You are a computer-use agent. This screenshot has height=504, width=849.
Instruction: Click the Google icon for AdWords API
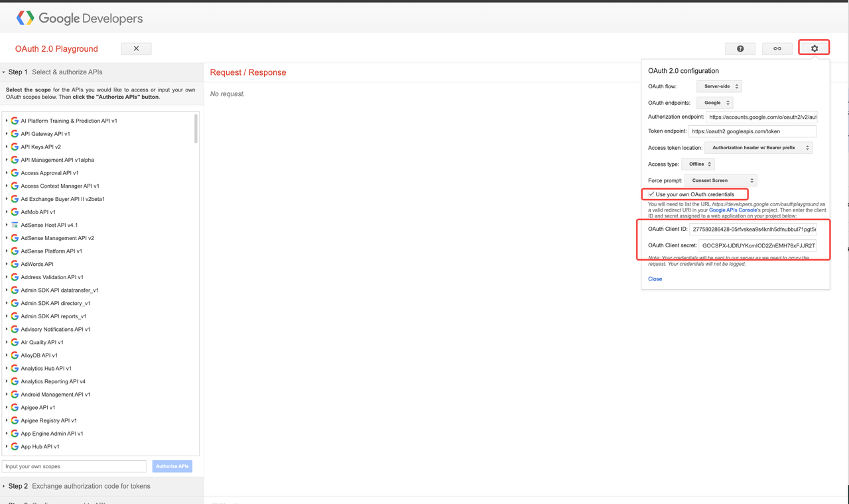(x=15, y=264)
